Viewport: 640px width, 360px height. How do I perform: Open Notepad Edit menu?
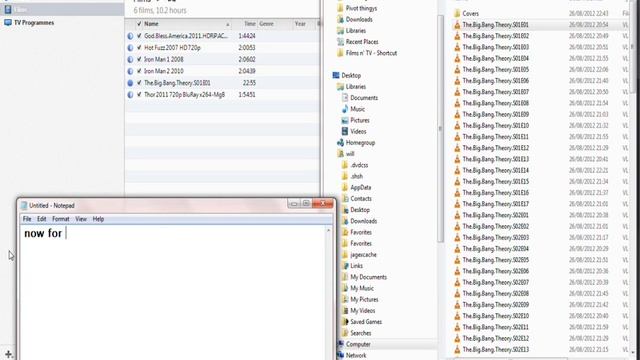point(42,219)
